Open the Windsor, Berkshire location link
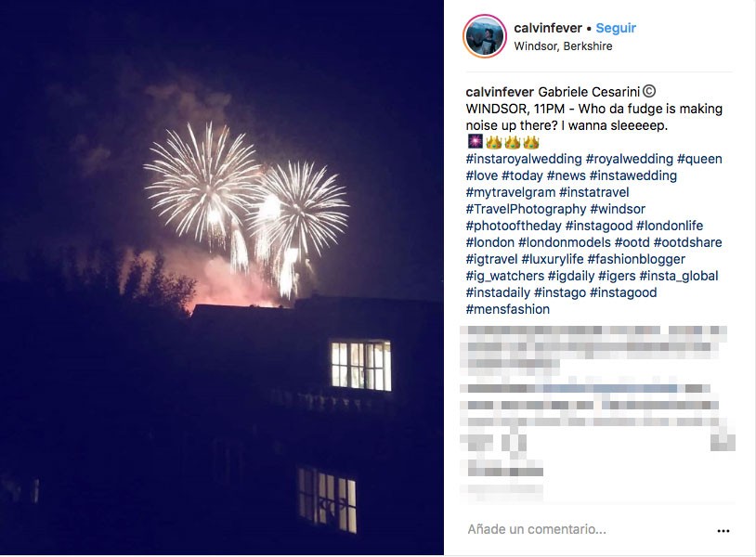The width and height of the screenshot is (756, 557). point(563,46)
